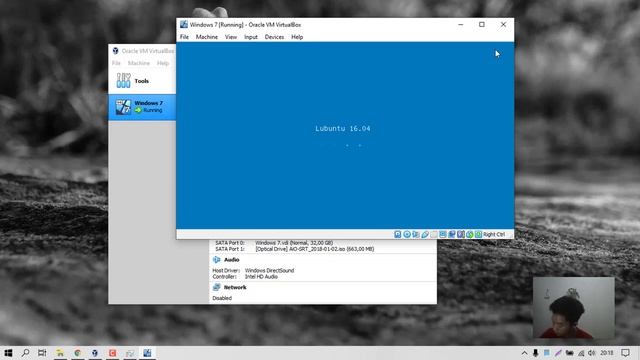Open the Action Center notifications
Screen dimensions: 640x360
point(625,353)
